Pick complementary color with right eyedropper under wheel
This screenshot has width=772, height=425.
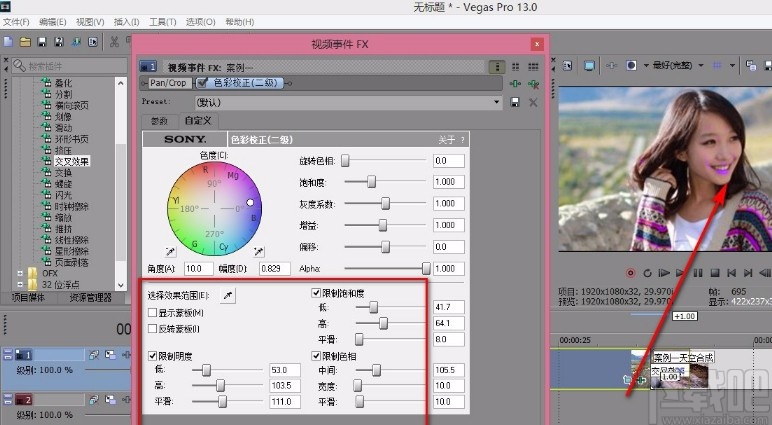[x=259, y=251]
